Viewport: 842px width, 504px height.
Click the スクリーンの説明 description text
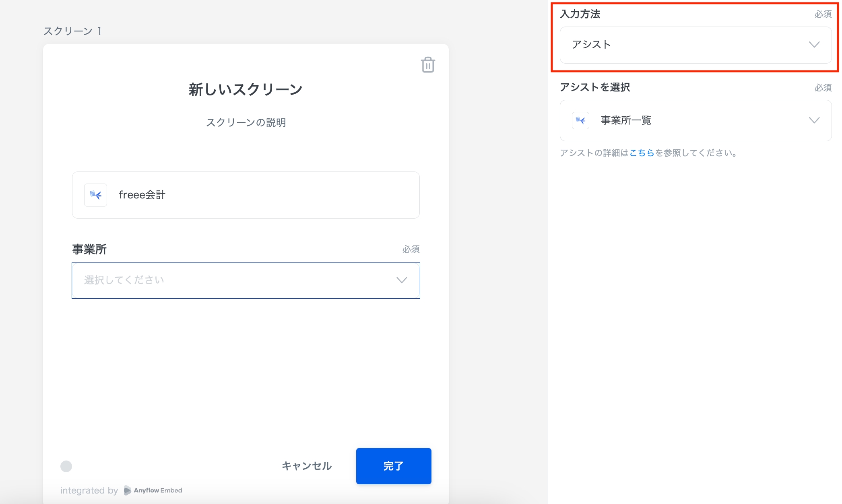(x=246, y=122)
